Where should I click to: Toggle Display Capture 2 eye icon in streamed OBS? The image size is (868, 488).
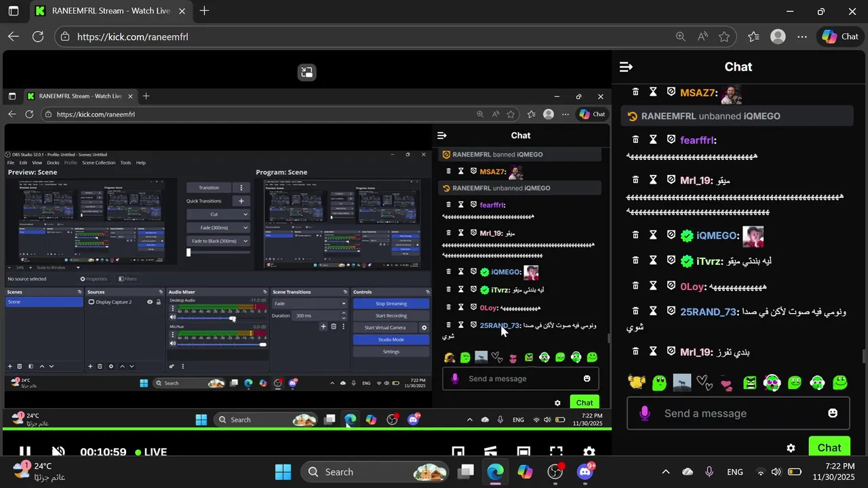(150, 302)
